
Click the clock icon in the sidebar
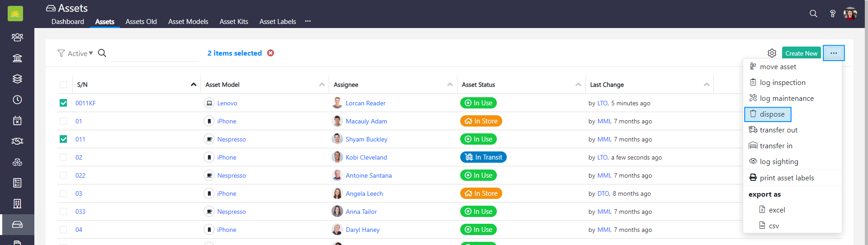click(17, 99)
